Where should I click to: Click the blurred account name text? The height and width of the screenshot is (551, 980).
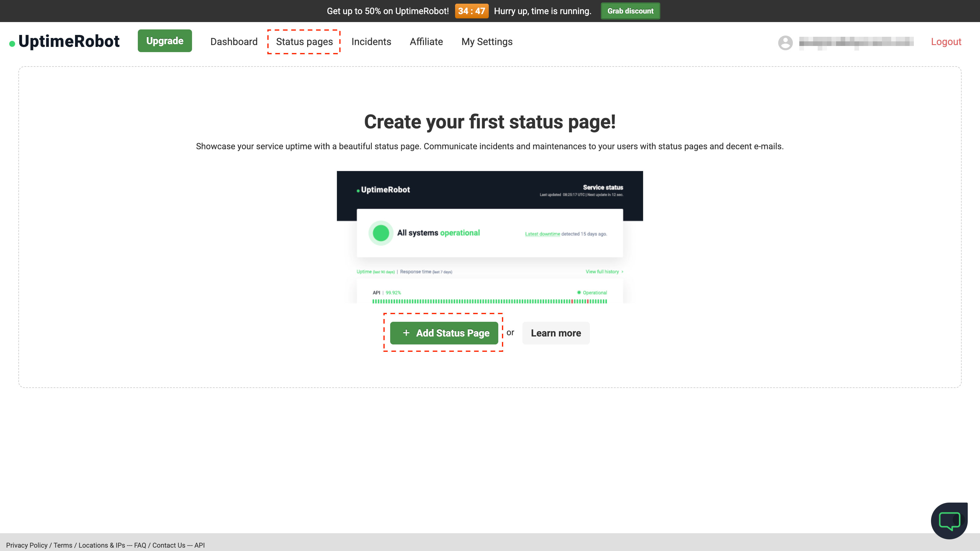(856, 42)
